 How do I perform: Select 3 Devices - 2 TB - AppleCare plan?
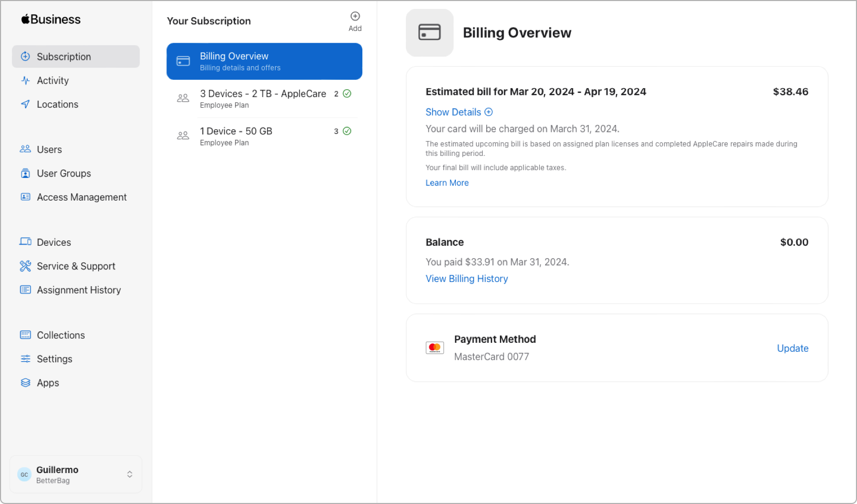tap(264, 98)
